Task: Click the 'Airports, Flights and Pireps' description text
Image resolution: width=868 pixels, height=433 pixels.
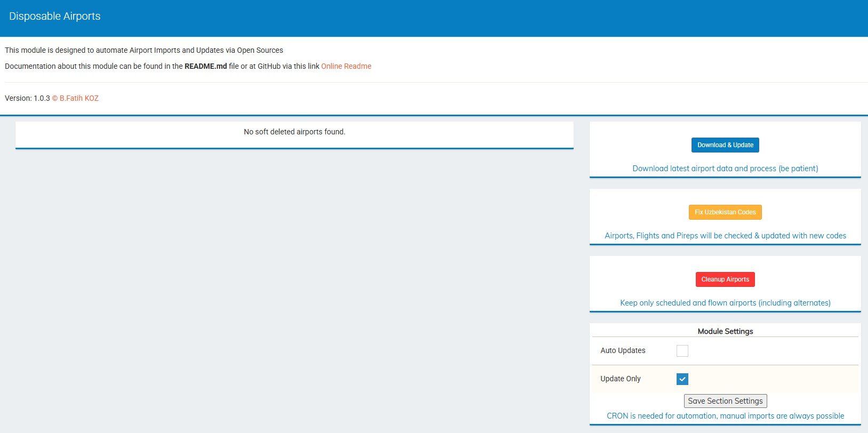Action: 725,236
